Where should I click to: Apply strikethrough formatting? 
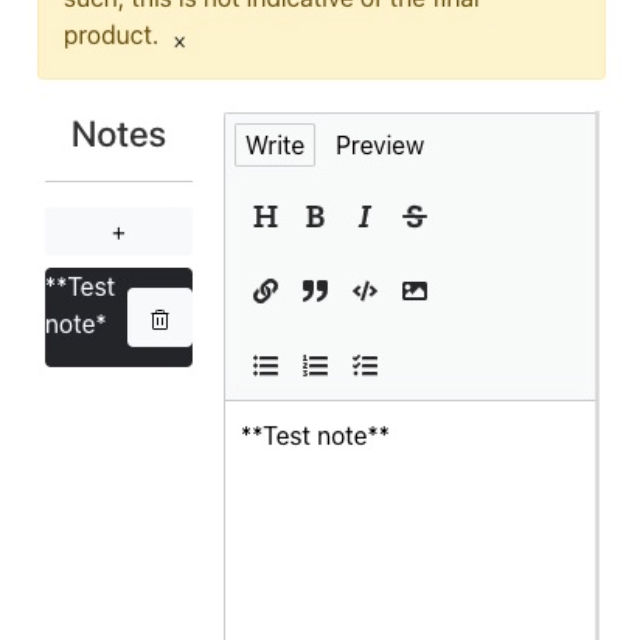tap(414, 217)
